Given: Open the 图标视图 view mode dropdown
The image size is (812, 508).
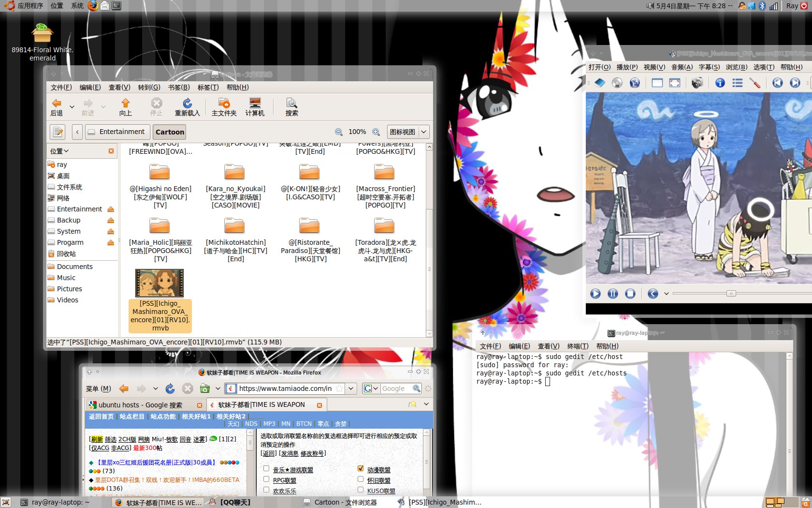Looking at the screenshot, I should point(408,132).
